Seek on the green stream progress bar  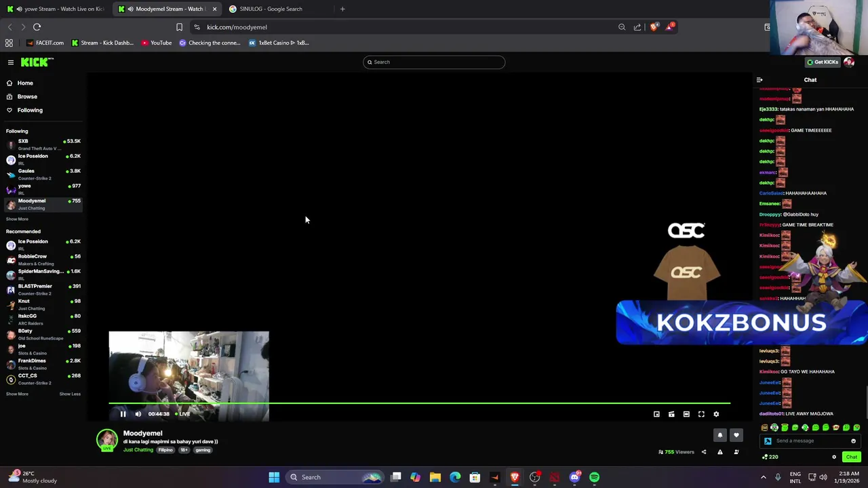419,403
